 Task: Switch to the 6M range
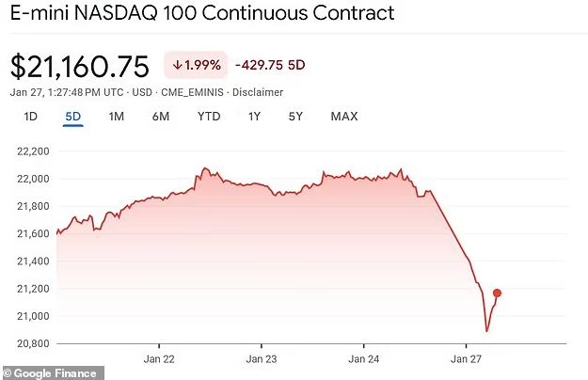coord(161,117)
